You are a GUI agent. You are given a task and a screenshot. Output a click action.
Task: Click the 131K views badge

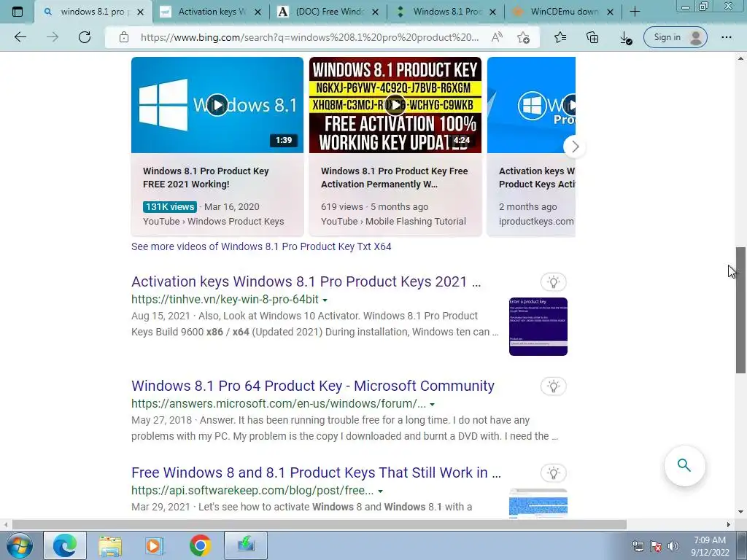(169, 206)
